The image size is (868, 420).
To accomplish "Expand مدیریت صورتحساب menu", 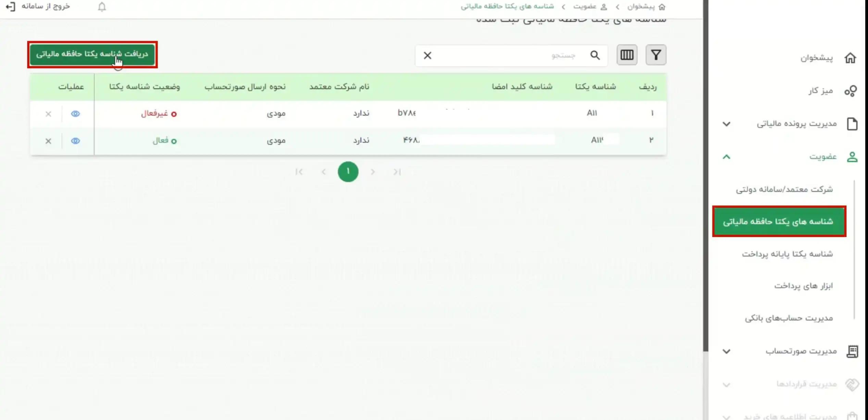I will [x=727, y=351].
